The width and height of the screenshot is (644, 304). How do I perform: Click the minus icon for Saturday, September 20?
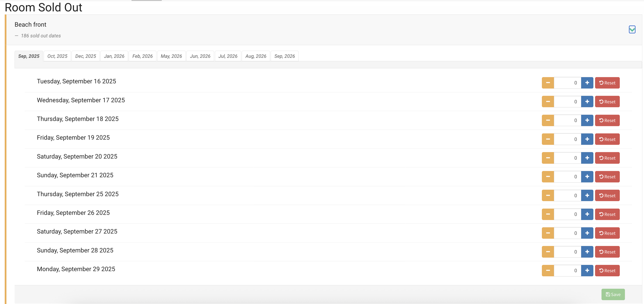pos(547,158)
